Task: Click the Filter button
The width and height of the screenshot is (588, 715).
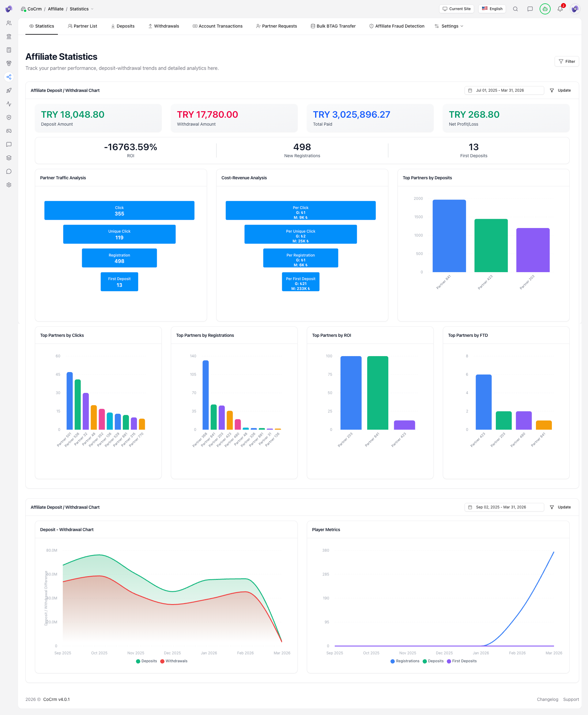Action: click(566, 61)
